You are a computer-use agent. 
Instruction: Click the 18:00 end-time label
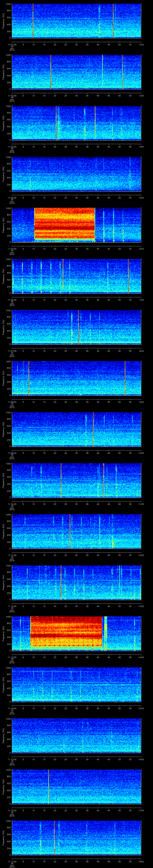(x=141, y=861)
